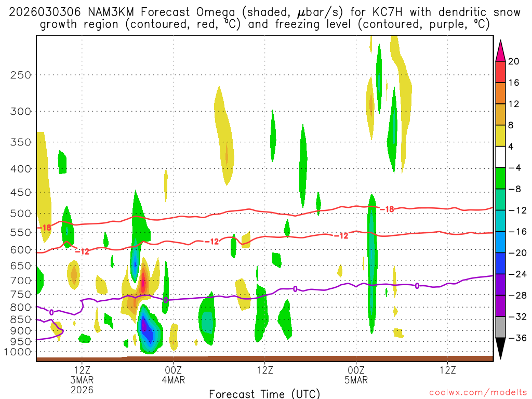Click the purple 0 label at far right of freezing line
Screen dimensions: 532x399
click(417, 286)
